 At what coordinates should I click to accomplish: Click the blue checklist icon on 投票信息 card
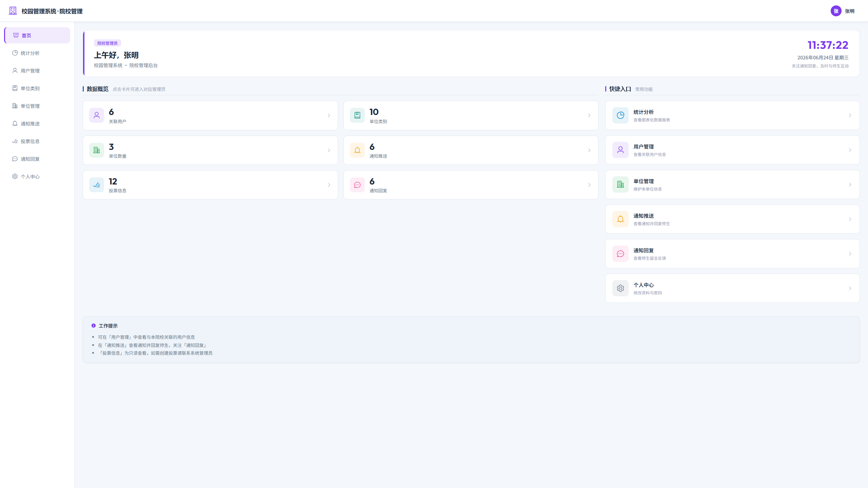[97, 185]
